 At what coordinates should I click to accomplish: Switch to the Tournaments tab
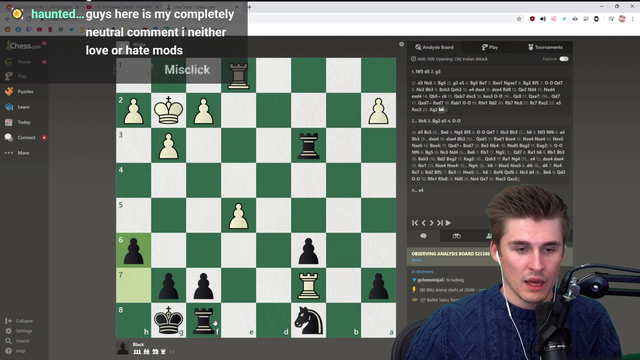545,47
